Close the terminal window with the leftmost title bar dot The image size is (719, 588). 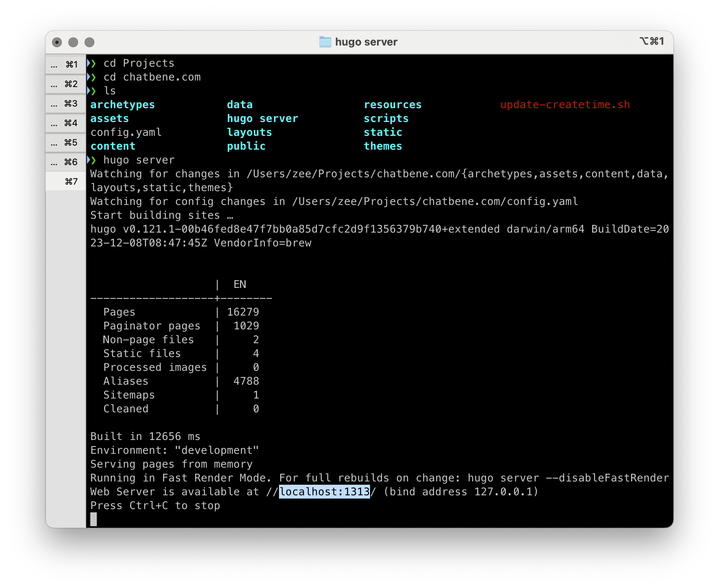pyautogui.click(x=57, y=42)
